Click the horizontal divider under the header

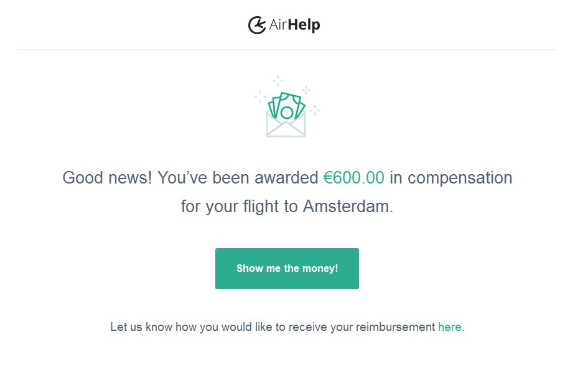click(286, 49)
